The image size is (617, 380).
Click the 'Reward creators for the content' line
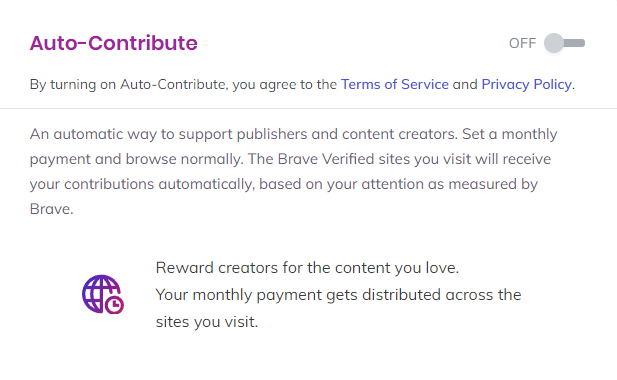[x=307, y=267]
